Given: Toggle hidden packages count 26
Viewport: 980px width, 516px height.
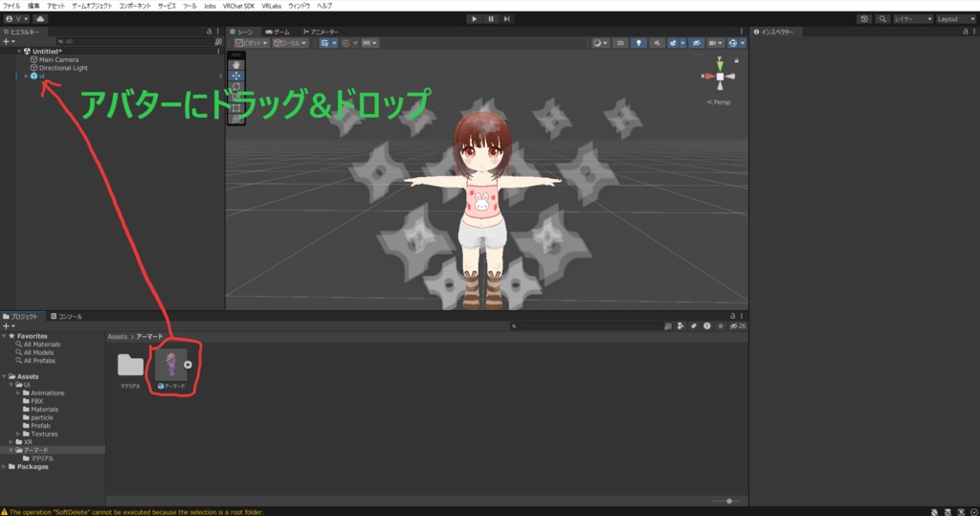Looking at the screenshot, I should (738, 325).
